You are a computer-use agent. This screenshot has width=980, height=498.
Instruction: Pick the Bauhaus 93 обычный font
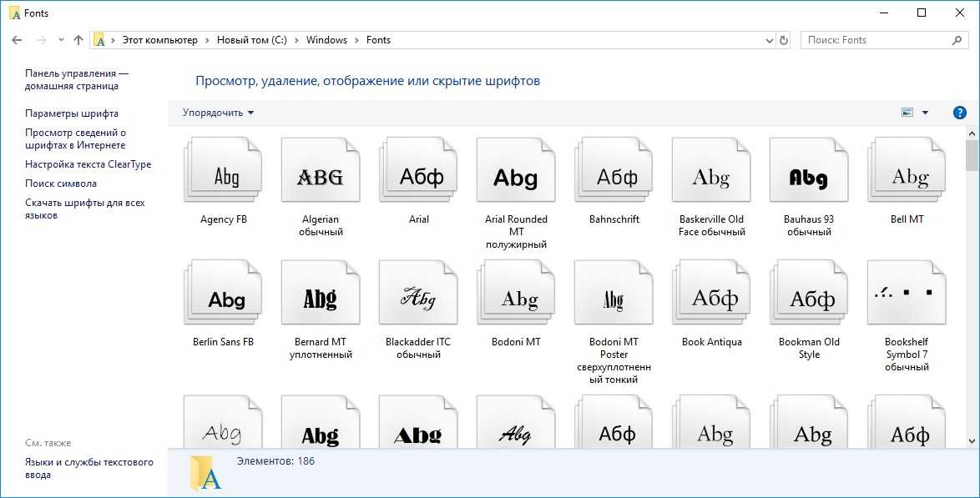[x=809, y=170]
